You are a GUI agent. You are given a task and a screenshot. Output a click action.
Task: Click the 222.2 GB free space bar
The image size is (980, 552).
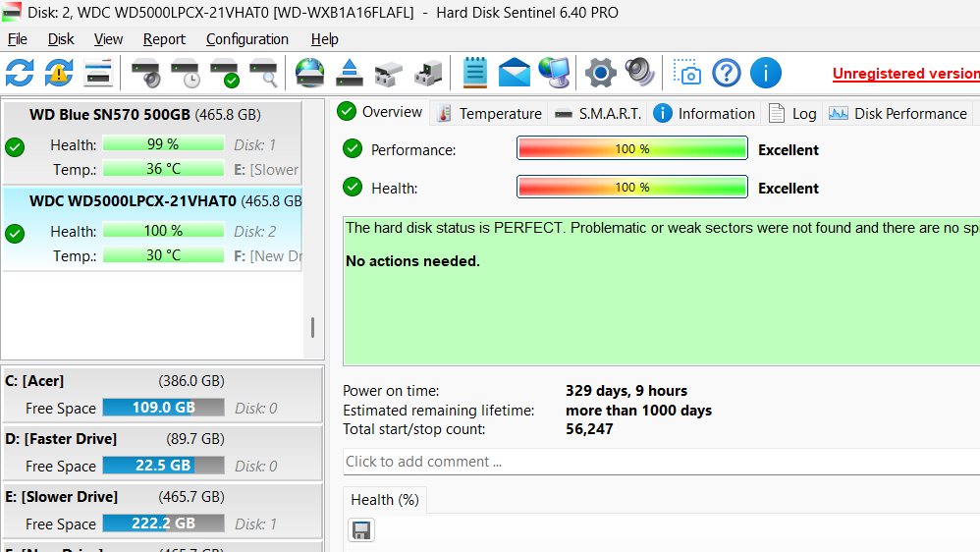tap(163, 524)
